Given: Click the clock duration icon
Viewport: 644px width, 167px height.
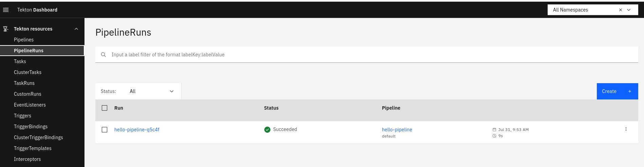Looking at the screenshot, I should [x=494, y=136].
